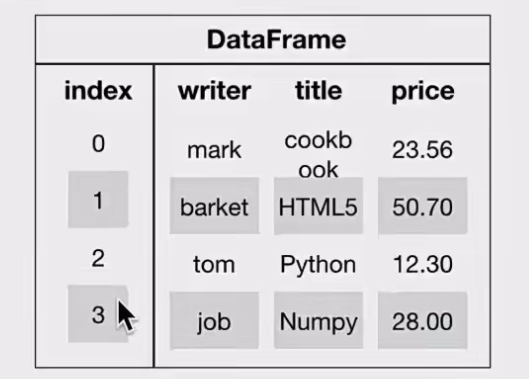Select the 50.70 price cell
529x379 pixels.
422,206
